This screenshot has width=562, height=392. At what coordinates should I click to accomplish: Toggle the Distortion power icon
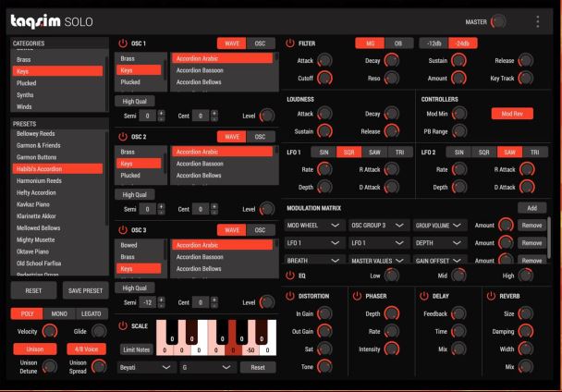pos(289,296)
